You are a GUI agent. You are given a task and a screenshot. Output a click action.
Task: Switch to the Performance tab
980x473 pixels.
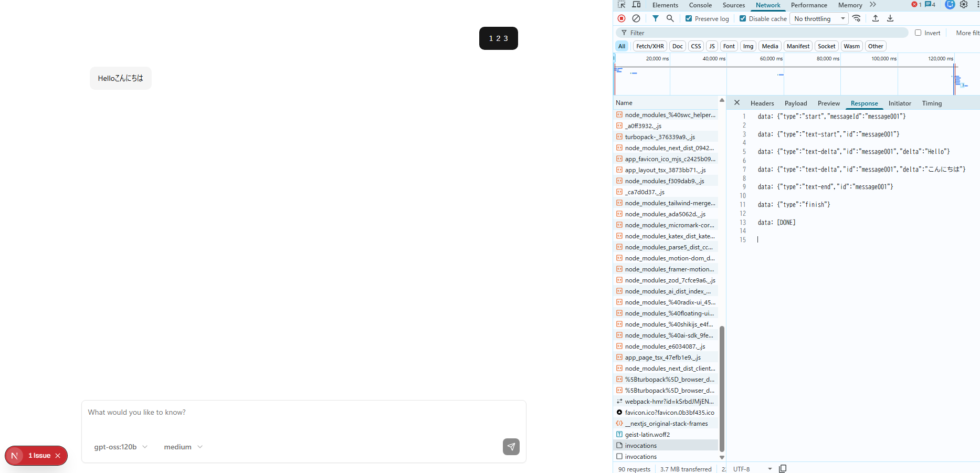[x=809, y=5]
